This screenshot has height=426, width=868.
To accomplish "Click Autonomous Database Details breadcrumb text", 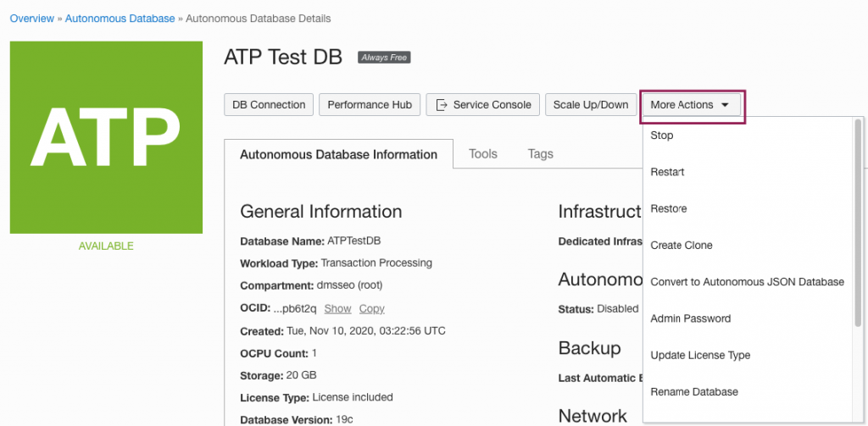I will 259,19.
